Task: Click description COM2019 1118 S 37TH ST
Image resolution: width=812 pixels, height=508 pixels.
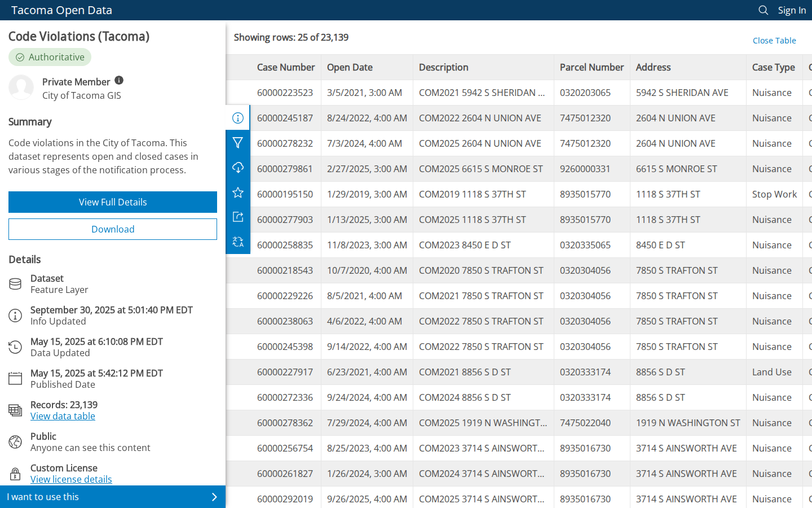Action: point(473,194)
